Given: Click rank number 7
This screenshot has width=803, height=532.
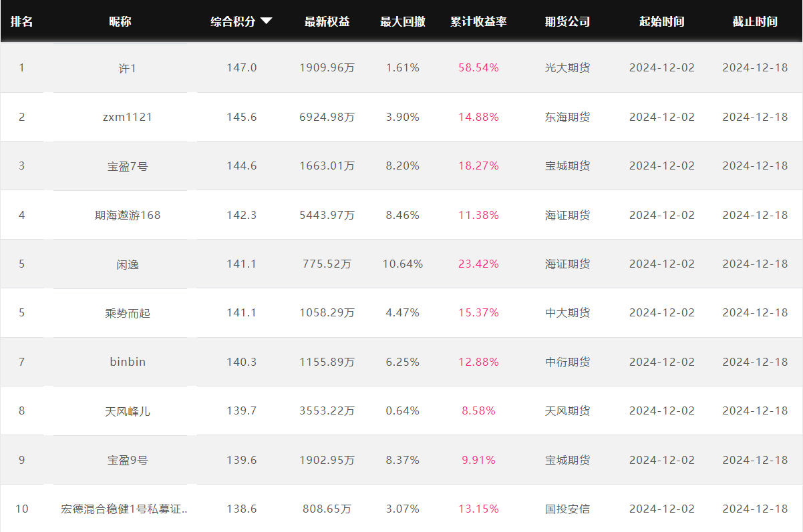Looking at the screenshot, I should coord(21,362).
